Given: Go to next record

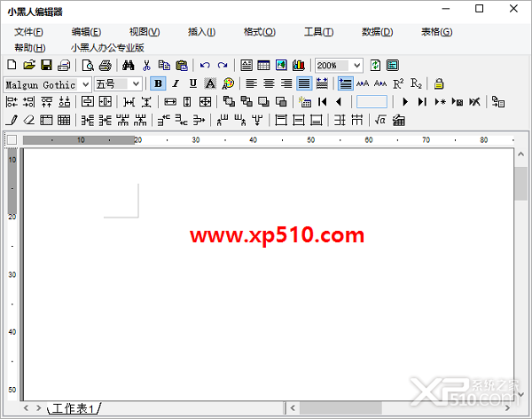Looking at the screenshot, I should (x=405, y=101).
